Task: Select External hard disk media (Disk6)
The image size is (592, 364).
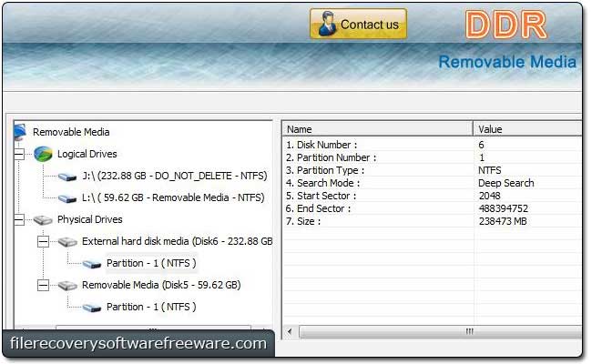Action: point(177,241)
